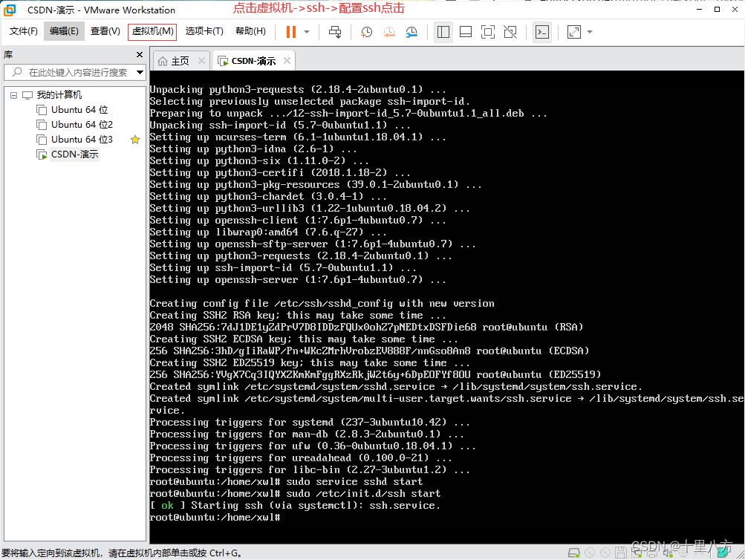Click the search magnifier icon in the library box
The width and height of the screenshot is (745, 560).
17,72
